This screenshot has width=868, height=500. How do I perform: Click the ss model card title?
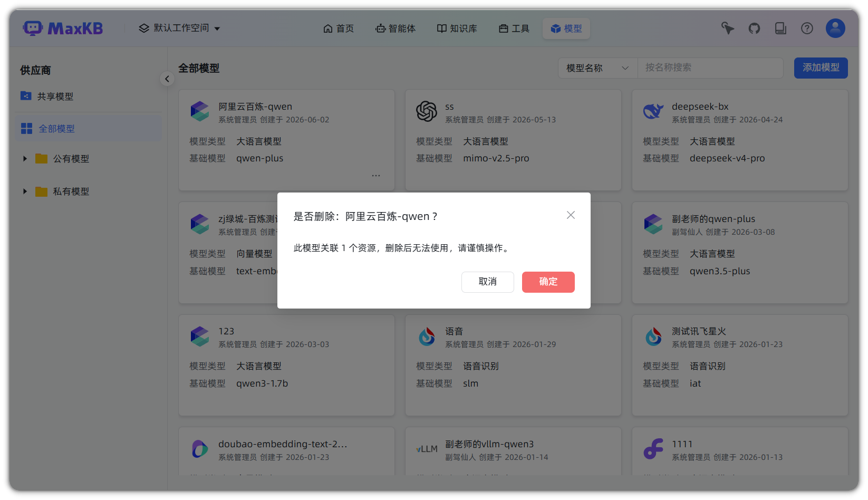(x=449, y=107)
